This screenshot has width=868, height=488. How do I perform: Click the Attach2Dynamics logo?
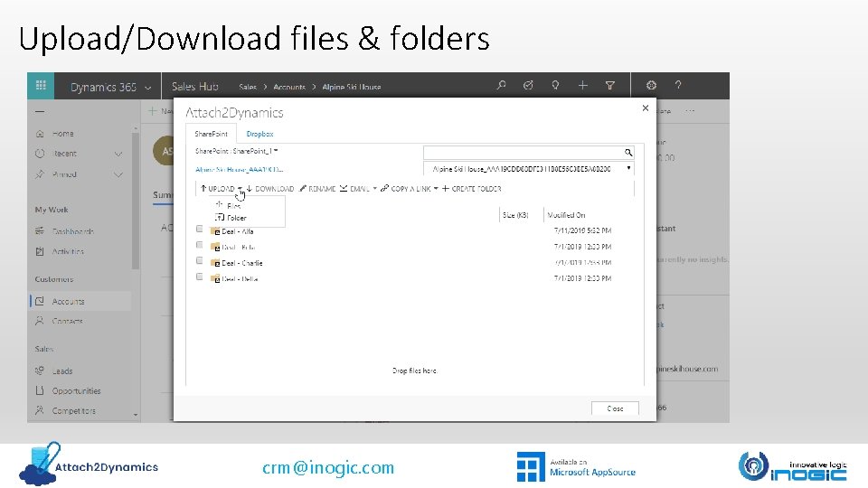[89, 464]
